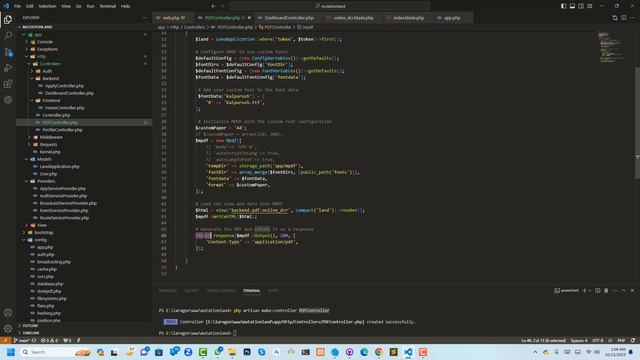Open the Search view in activity bar
This screenshot has height=360, width=640.
[x=8, y=36]
